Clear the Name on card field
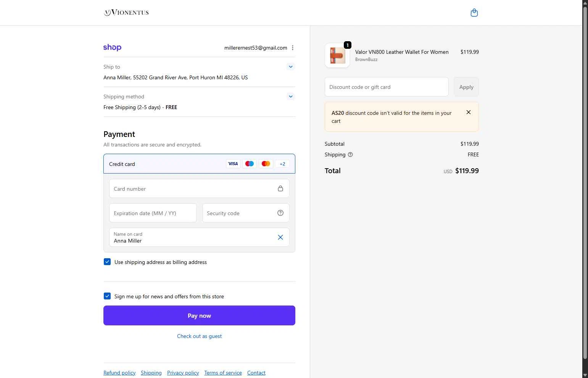Image resolution: width=588 pixels, height=378 pixels. (x=280, y=237)
